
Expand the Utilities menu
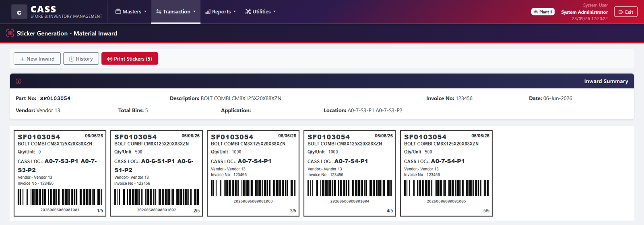(x=261, y=12)
